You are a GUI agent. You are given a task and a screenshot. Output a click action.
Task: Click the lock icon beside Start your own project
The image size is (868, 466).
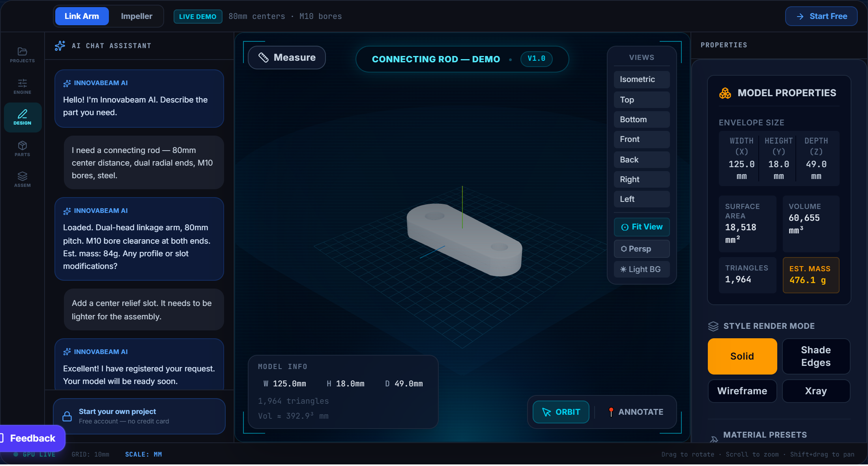[x=67, y=416]
